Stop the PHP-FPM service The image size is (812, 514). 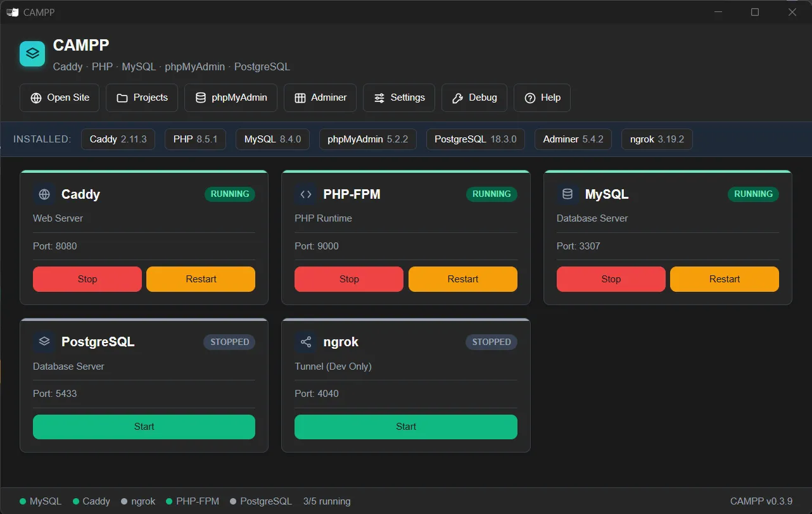click(349, 279)
